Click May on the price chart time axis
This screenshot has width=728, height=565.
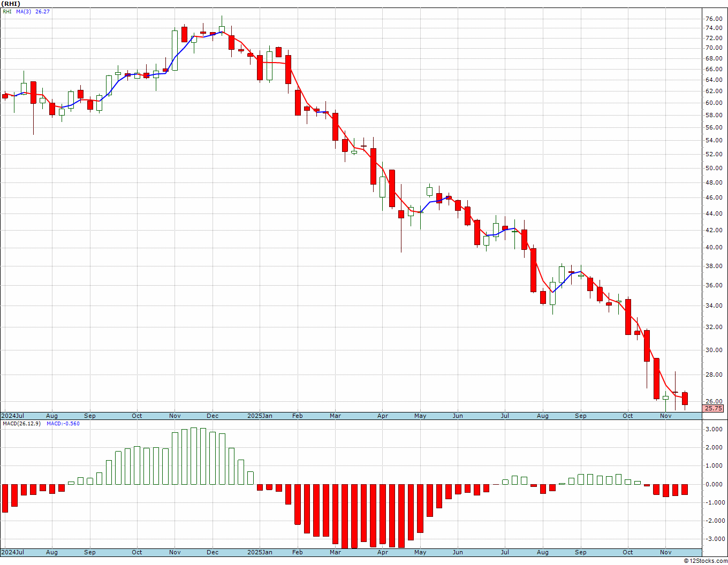[420, 416]
